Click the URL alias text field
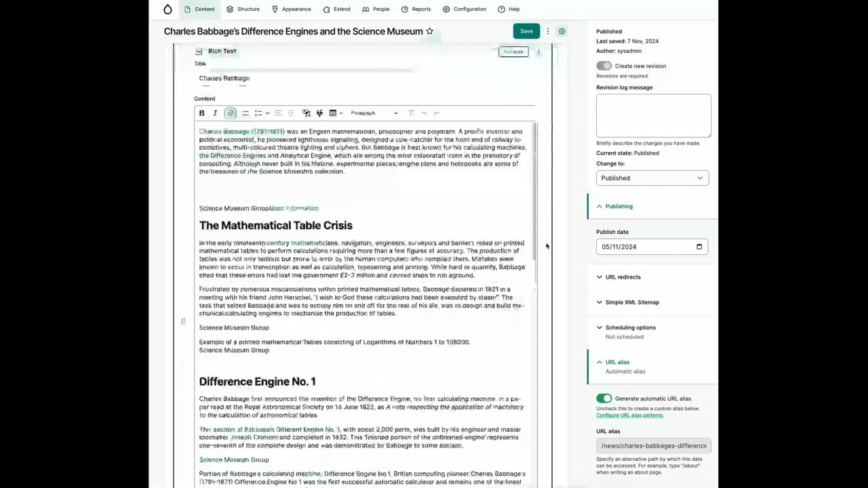Image resolution: width=868 pixels, height=488 pixels. point(654,446)
